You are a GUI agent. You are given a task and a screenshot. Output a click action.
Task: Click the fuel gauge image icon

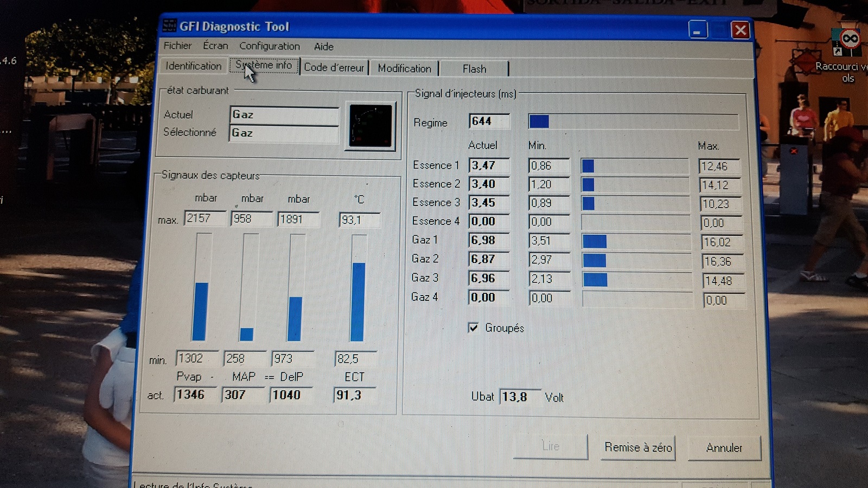(371, 126)
